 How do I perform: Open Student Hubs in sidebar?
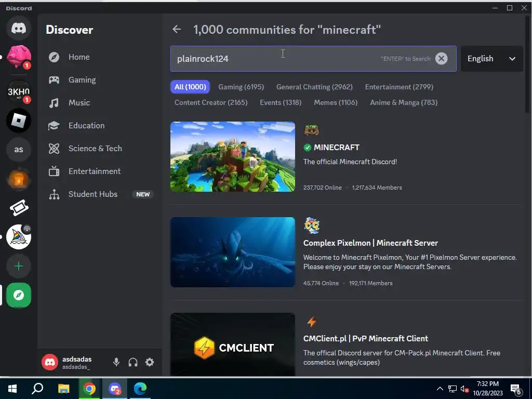click(x=100, y=194)
